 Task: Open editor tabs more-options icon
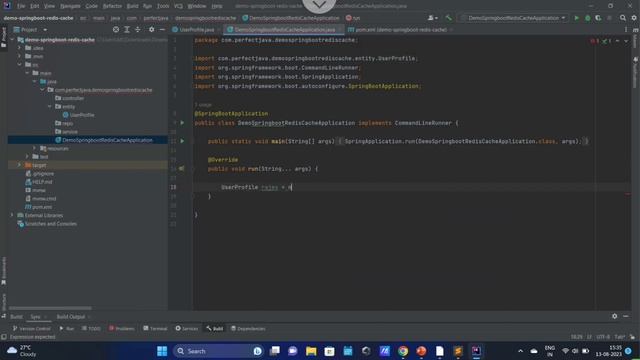click(x=626, y=29)
